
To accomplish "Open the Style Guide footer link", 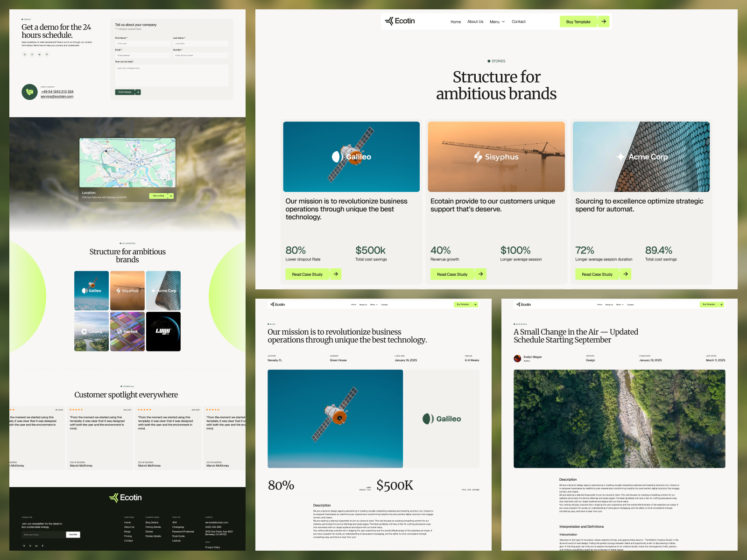I will [x=178, y=536].
